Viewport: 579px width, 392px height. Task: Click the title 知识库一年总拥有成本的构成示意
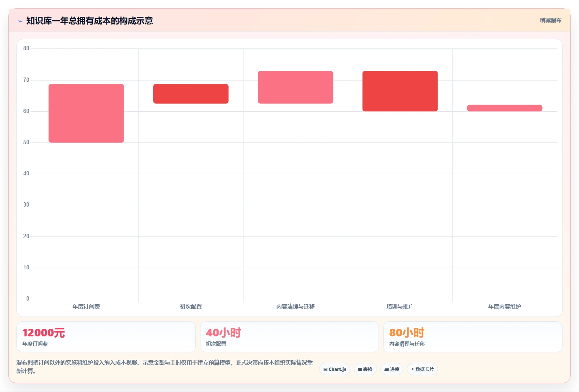(x=89, y=21)
